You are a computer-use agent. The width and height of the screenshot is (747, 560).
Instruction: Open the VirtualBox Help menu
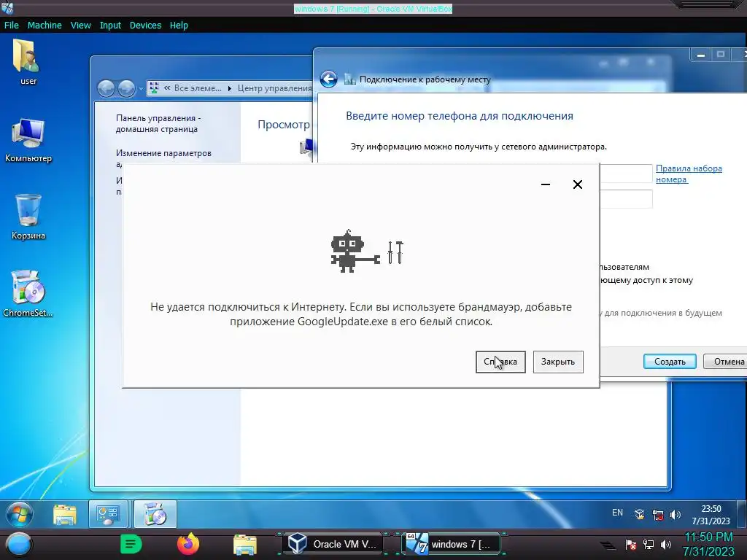tap(179, 26)
